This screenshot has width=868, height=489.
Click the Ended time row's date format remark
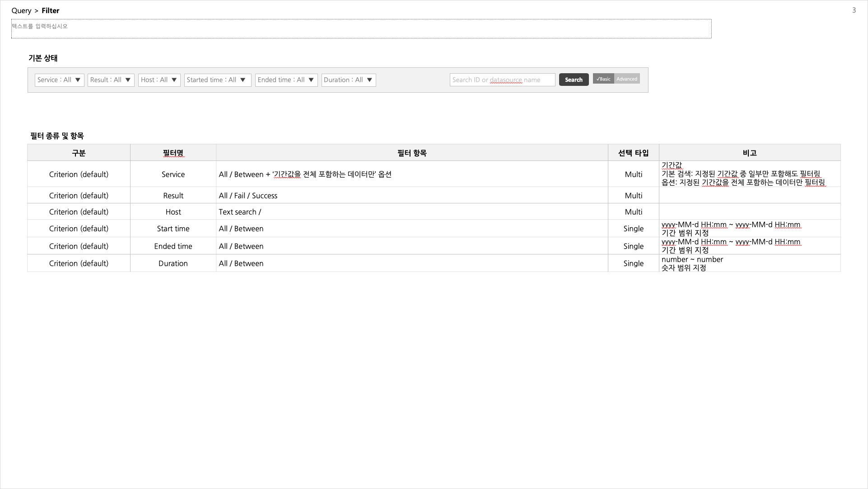(x=750, y=246)
